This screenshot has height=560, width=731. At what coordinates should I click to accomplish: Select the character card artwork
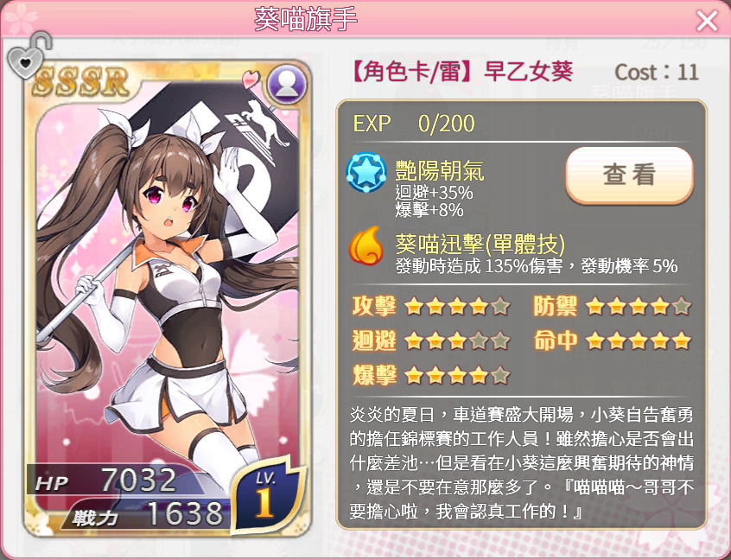click(x=168, y=298)
